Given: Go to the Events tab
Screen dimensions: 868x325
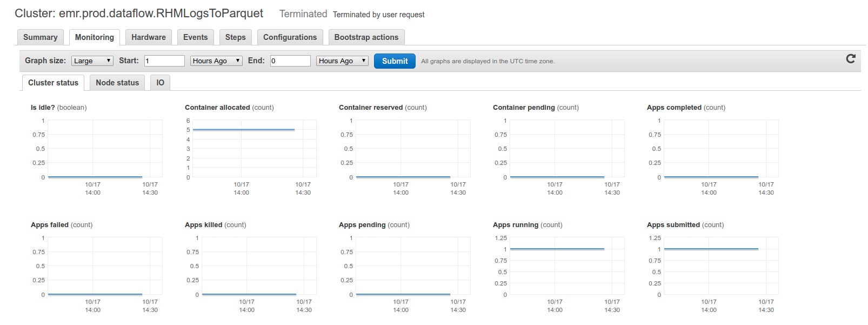Looking at the screenshot, I should pos(195,37).
